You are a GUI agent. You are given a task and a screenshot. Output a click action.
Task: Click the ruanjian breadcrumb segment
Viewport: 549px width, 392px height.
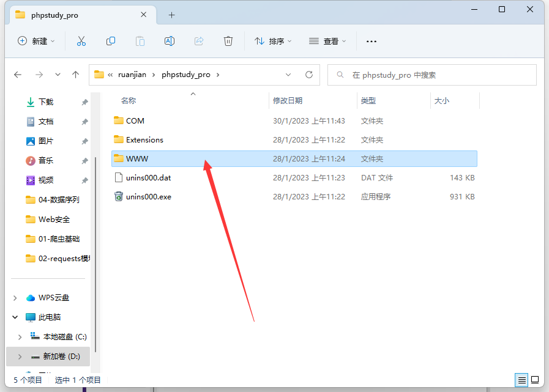[132, 75]
